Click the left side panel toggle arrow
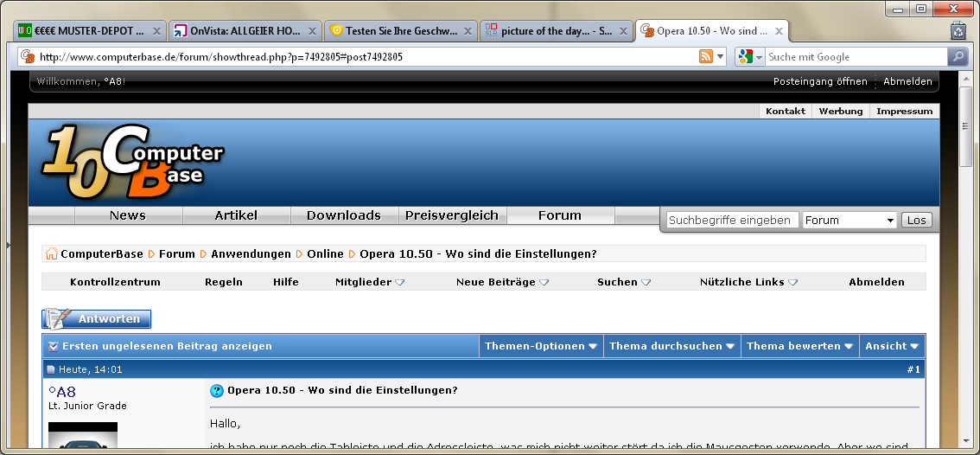Image resolution: width=980 pixels, height=455 pixels. pos(8,246)
